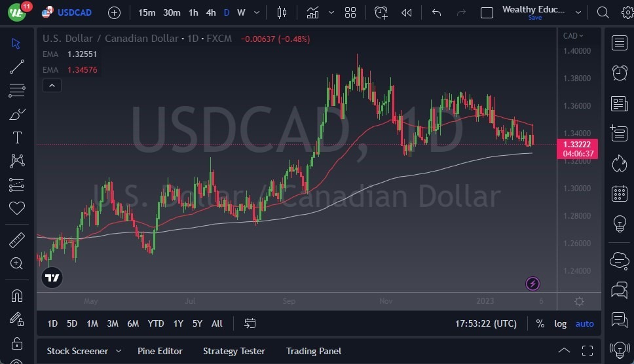Viewport: 634px width, 364px height.
Task: Open the CAD currency dropdown
Action: [x=573, y=35]
